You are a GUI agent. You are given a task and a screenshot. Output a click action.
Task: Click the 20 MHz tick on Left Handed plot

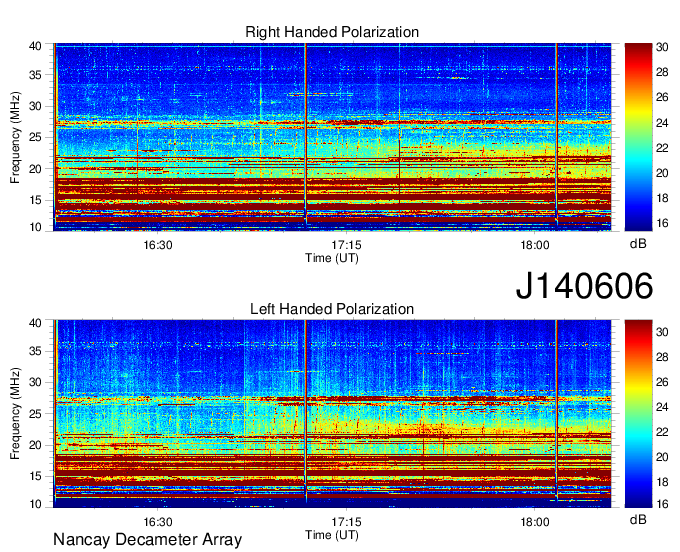35,445
